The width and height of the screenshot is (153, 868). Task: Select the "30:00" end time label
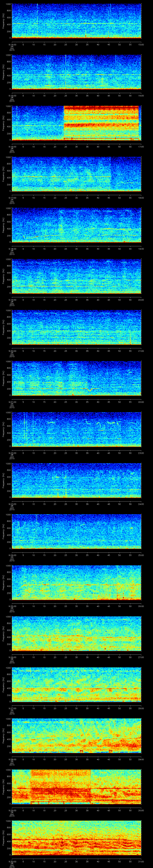(141, 810)
